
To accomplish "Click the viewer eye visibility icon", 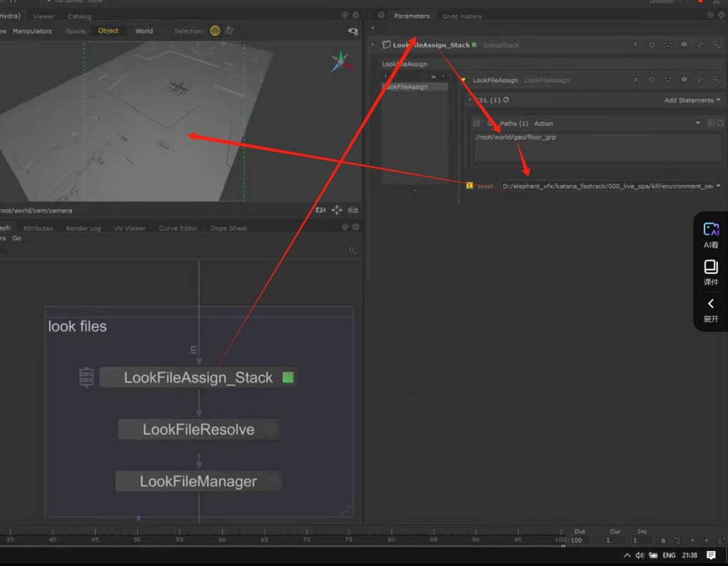I will click(x=353, y=31).
